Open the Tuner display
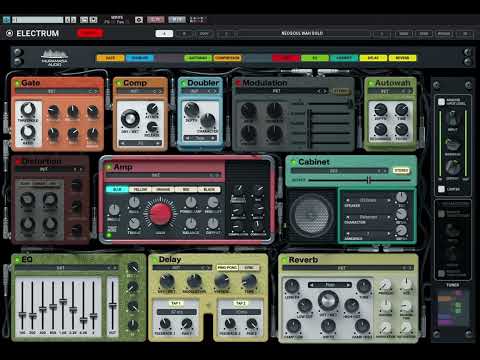The image size is (480, 360). coord(452,308)
